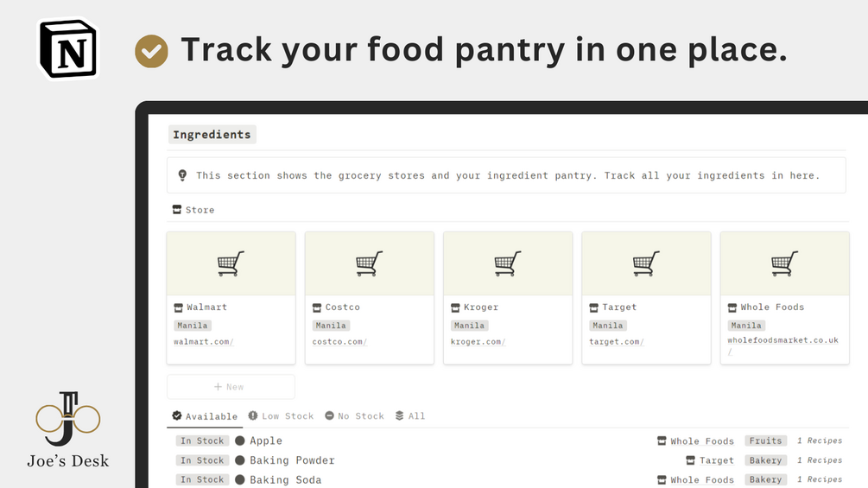Open the costco.com link

(x=339, y=342)
